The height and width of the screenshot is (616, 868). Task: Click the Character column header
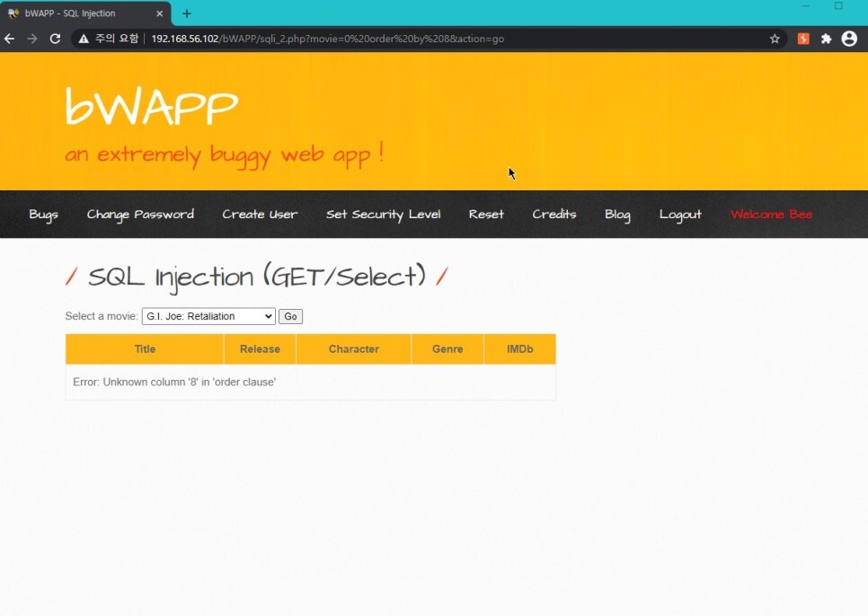pos(354,349)
